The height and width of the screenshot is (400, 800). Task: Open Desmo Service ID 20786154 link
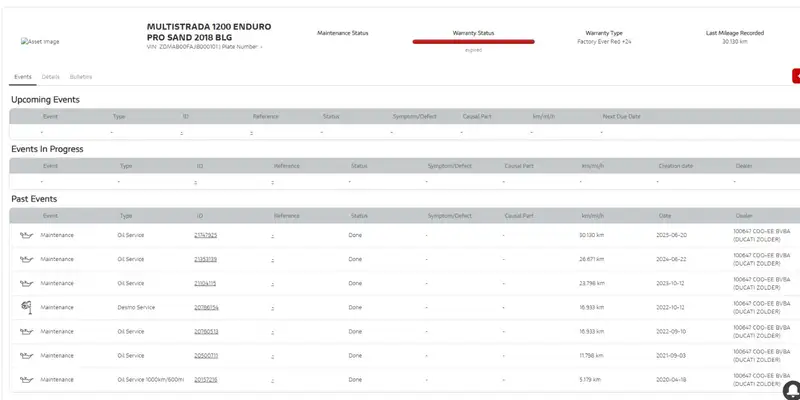click(205, 307)
